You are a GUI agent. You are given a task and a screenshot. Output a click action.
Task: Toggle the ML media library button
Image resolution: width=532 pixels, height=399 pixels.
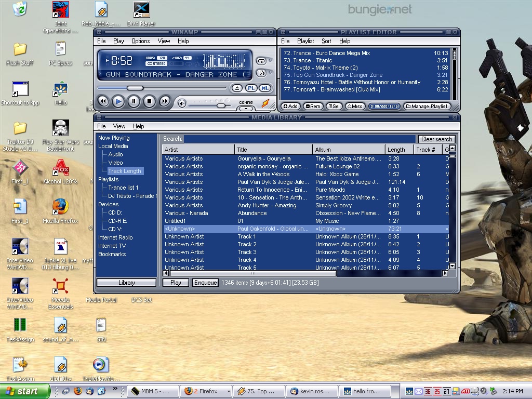[x=265, y=88]
